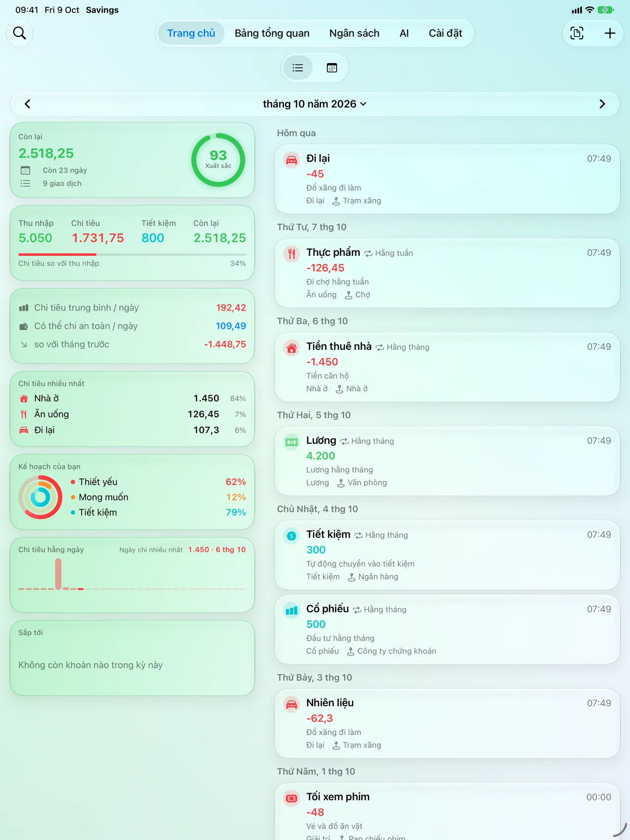Add a new transaction with plus icon

(610, 33)
